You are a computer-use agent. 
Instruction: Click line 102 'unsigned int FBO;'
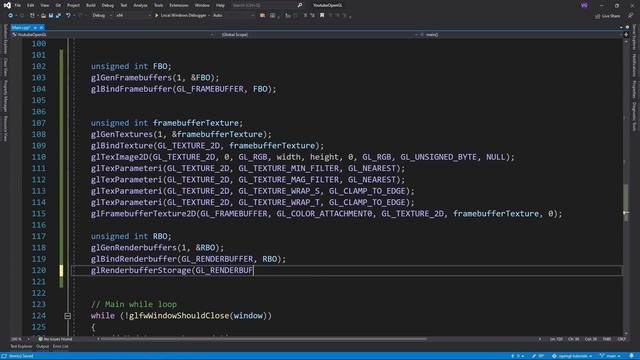pos(131,66)
